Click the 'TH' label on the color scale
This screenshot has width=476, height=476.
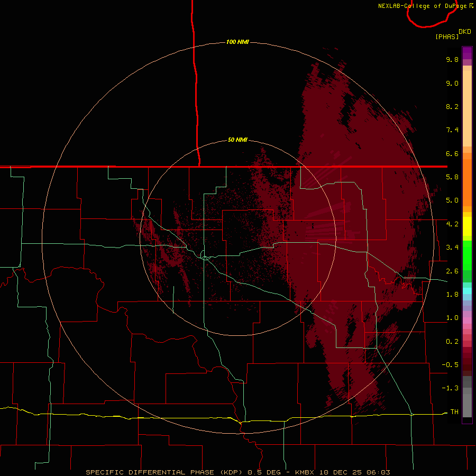(x=454, y=412)
